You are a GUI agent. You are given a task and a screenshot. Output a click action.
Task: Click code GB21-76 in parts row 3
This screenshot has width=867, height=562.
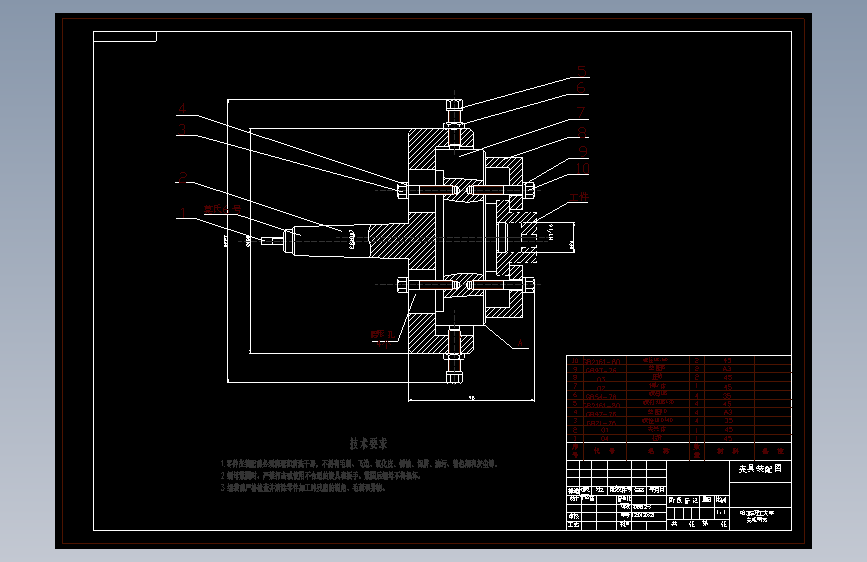[x=601, y=423]
